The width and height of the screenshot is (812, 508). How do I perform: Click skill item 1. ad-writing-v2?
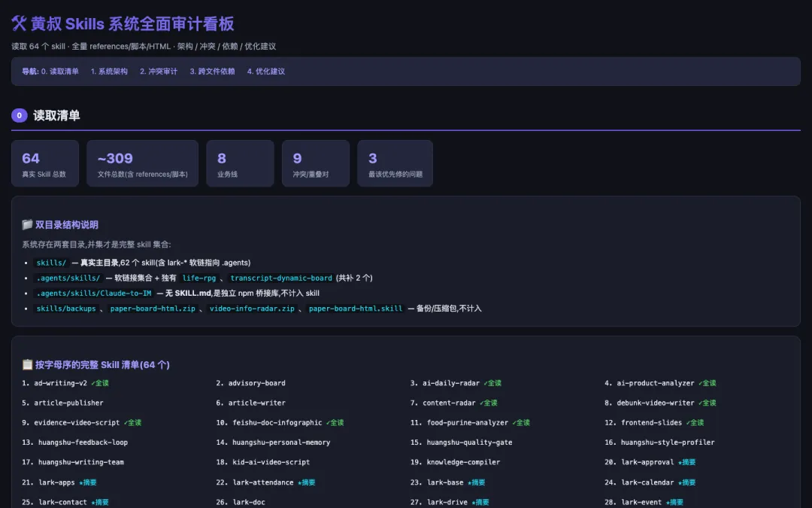click(65, 383)
